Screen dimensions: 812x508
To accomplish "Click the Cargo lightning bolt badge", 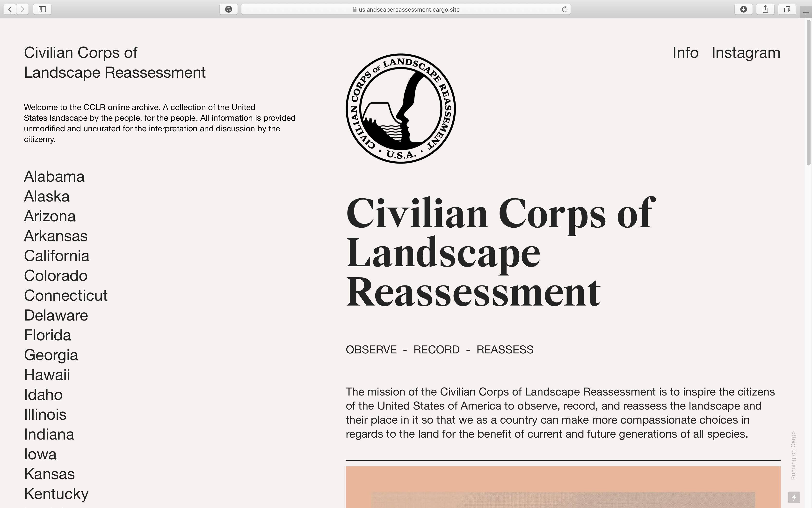I will pos(794,497).
